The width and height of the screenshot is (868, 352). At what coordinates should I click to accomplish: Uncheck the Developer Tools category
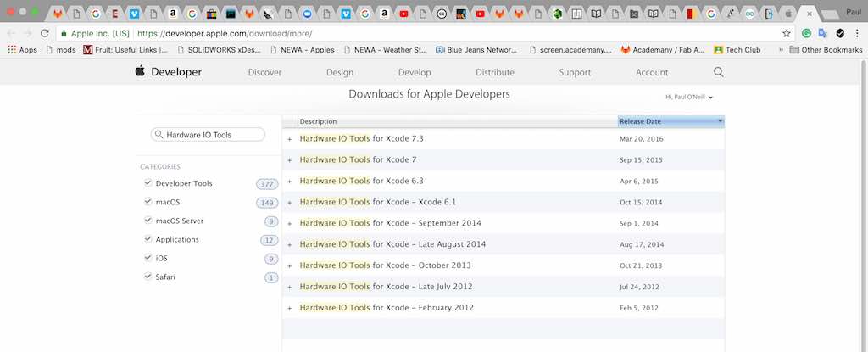point(147,183)
